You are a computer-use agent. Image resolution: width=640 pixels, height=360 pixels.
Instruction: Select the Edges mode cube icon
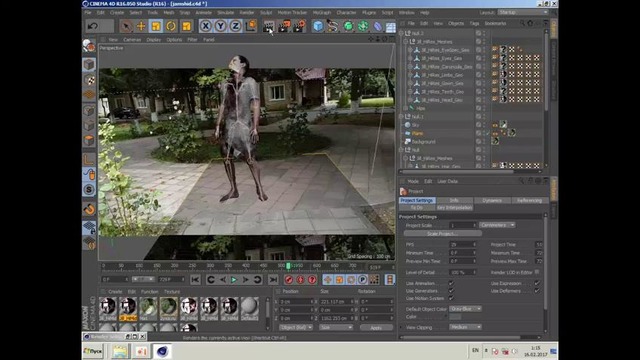click(89, 125)
